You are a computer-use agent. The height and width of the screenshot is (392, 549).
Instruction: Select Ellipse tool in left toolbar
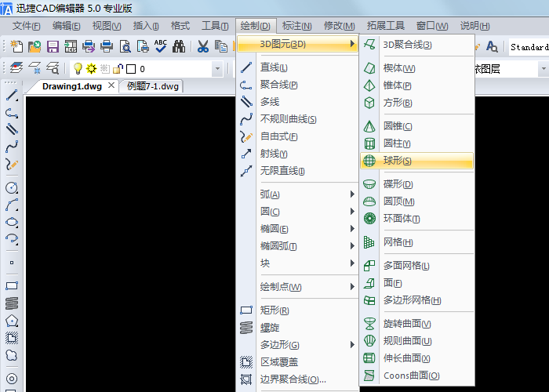click(x=12, y=222)
